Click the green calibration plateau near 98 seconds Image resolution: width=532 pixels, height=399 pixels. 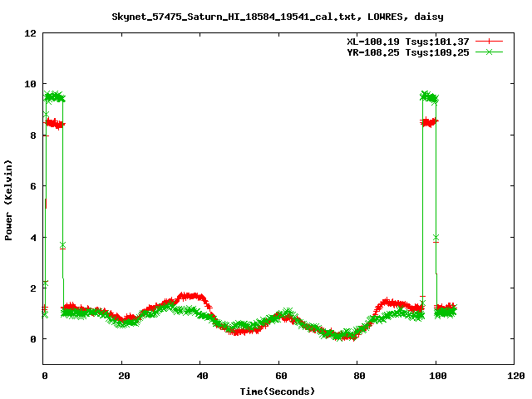pyautogui.click(x=430, y=97)
